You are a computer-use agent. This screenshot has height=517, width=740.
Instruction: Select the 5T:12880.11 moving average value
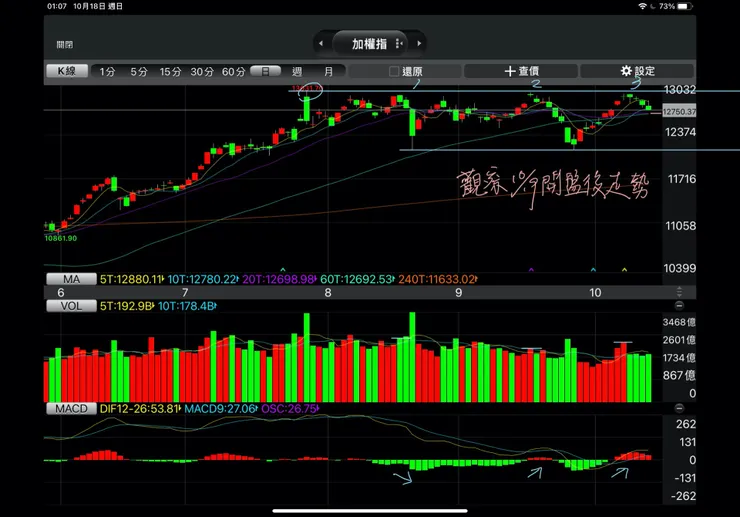click(x=132, y=279)
